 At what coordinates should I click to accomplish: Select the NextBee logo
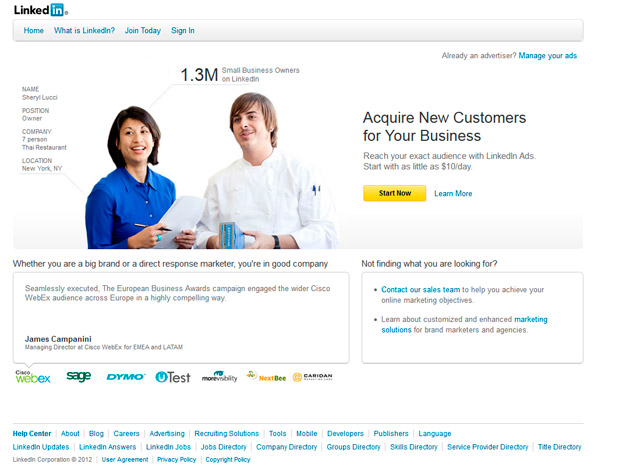266,376
